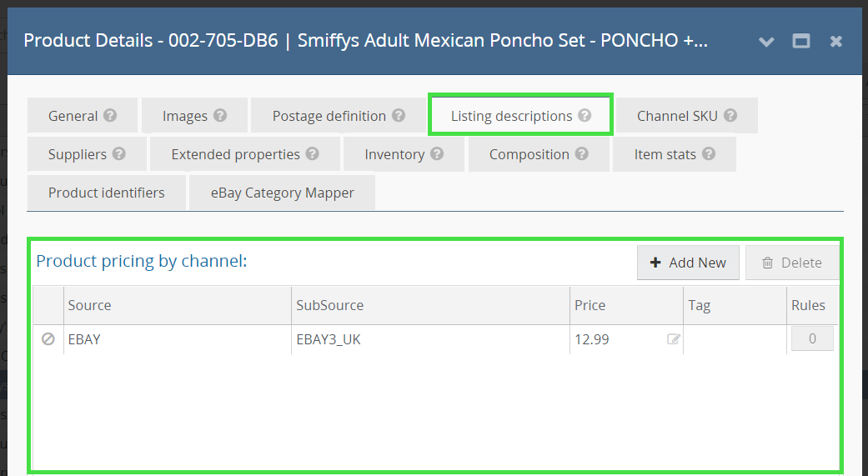Click help icon beside Images tab
This screenshot has height=476, width=868.
219,116
